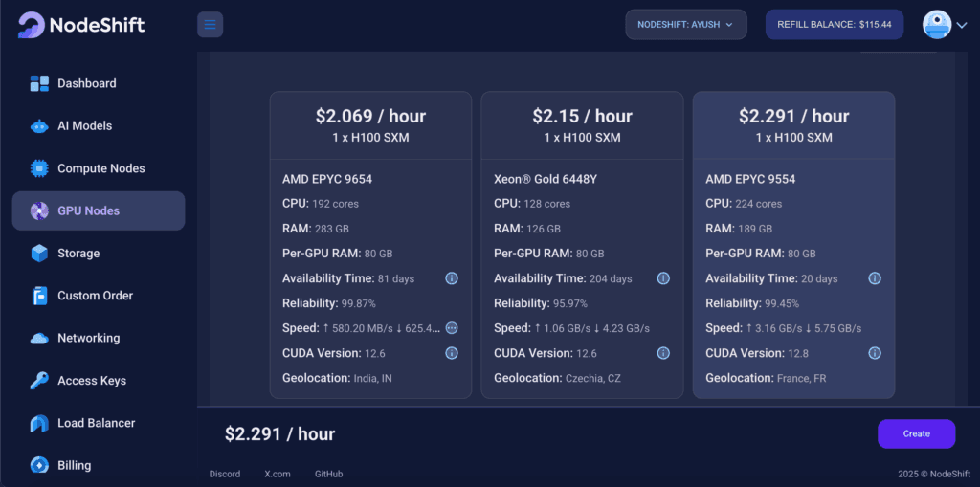Show full Speed details on India card

[x=452, y=327]
